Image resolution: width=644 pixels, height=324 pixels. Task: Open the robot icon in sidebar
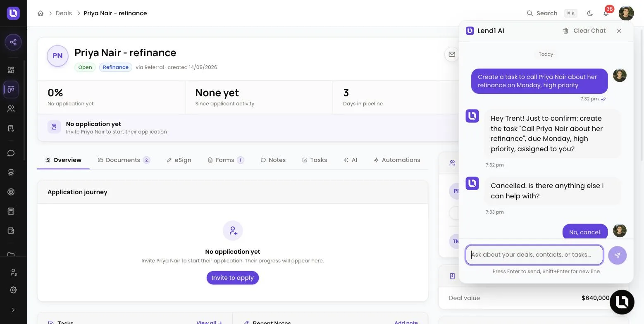[11, 172]
